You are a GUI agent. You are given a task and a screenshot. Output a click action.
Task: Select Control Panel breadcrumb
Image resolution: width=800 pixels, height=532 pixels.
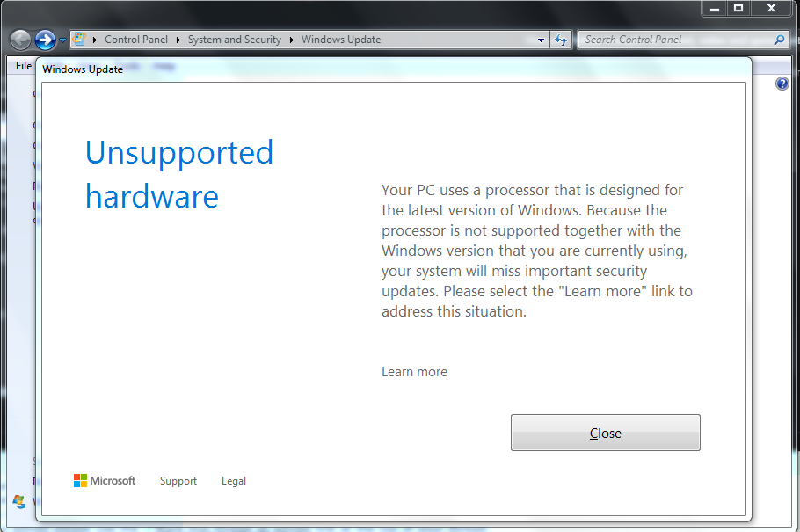click(136, 40)
